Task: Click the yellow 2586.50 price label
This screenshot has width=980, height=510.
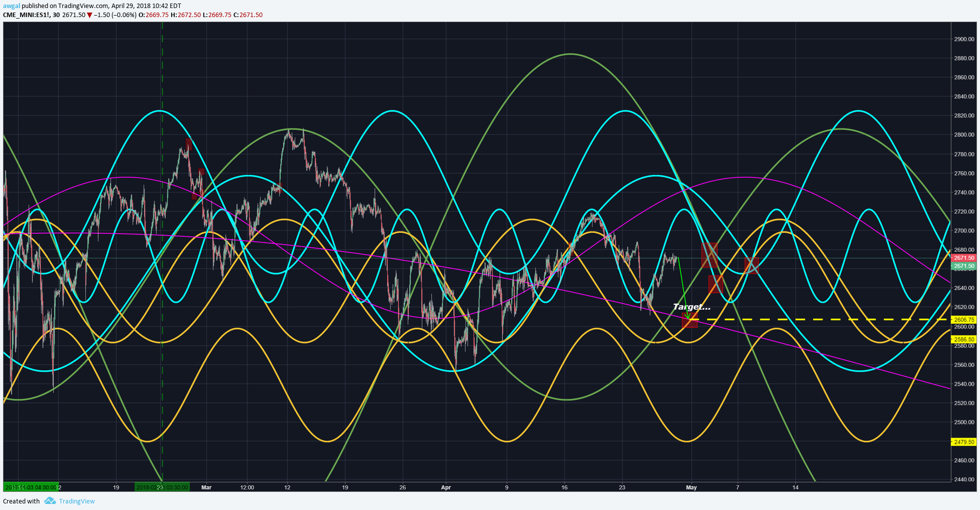Action: click(x=964, y=339)
